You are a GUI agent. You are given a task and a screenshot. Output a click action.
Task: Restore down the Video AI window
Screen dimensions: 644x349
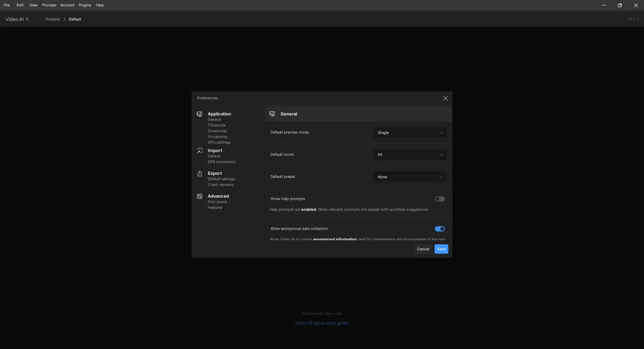click(620, 5)
